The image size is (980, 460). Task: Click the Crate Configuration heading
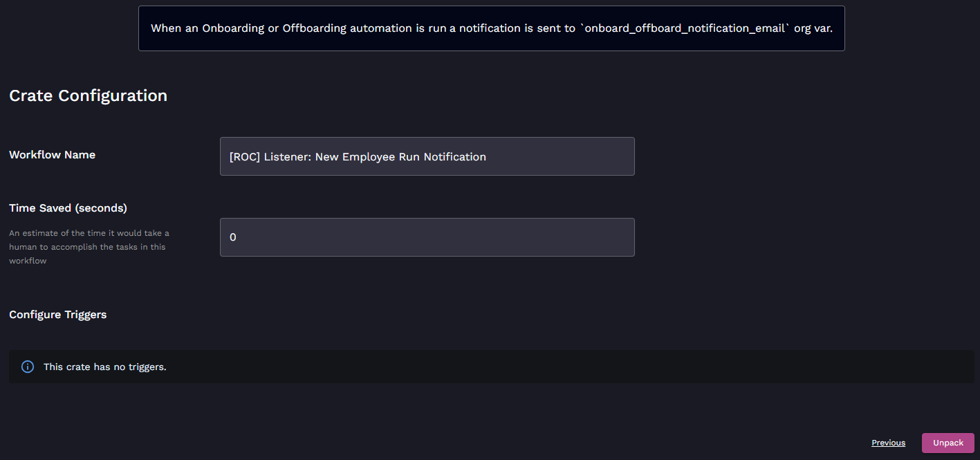click(x=88, y=95)
